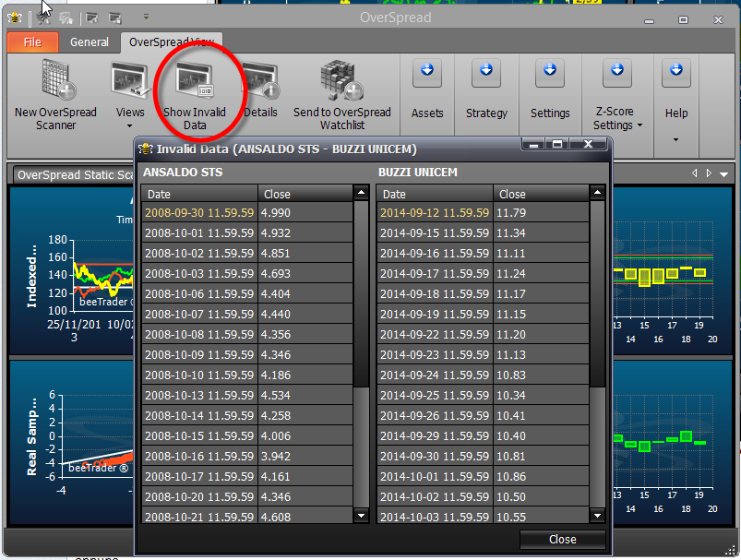This screenshot has height=560, width=741.
Task: Click scroll down arrow in ANSALDO STS table
Action: click(x=362, y=515)
